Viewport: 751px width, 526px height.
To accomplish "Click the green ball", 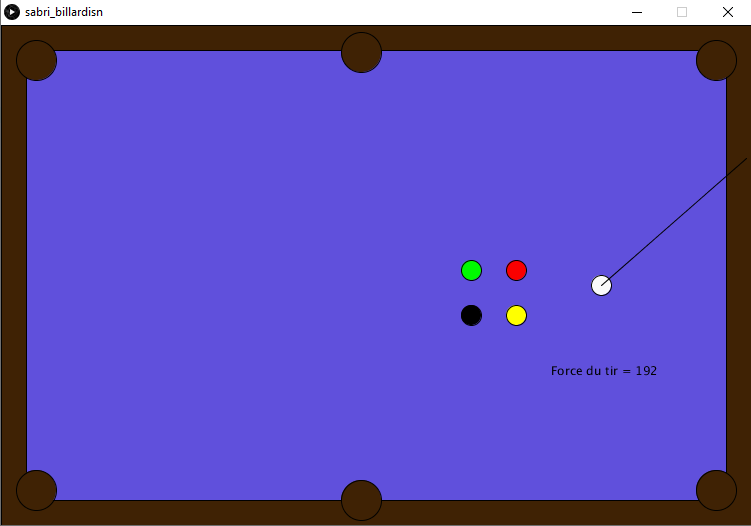I will (x=471, y=271).
